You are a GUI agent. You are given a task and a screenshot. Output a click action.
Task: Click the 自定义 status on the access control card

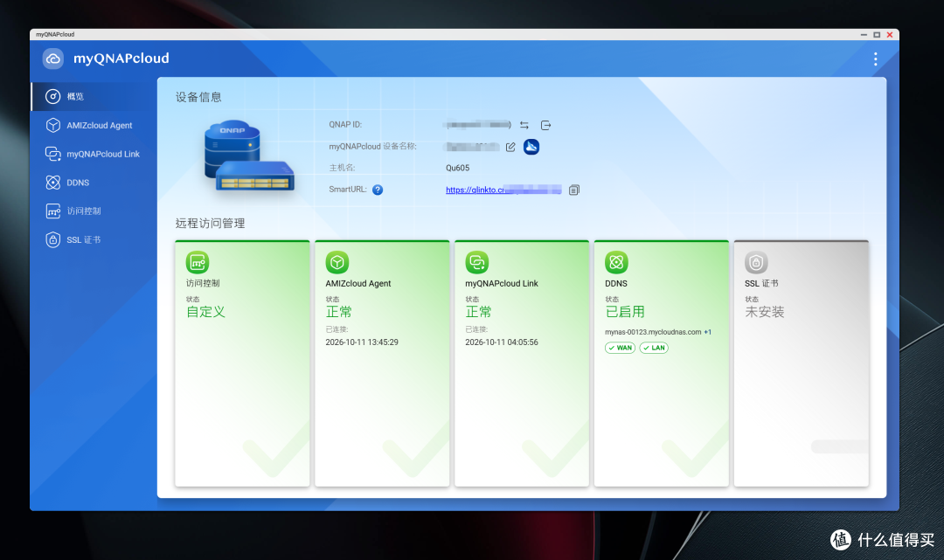[206, 312]
